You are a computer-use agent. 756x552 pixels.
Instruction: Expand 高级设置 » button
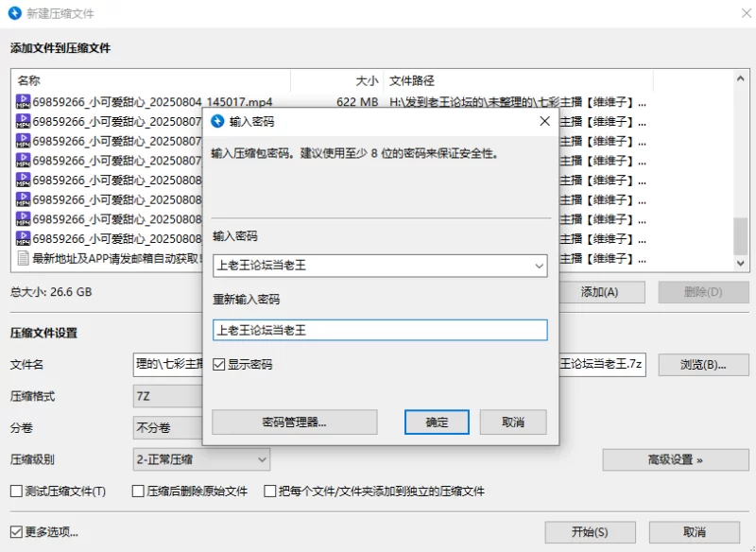[x=676, y=460]
